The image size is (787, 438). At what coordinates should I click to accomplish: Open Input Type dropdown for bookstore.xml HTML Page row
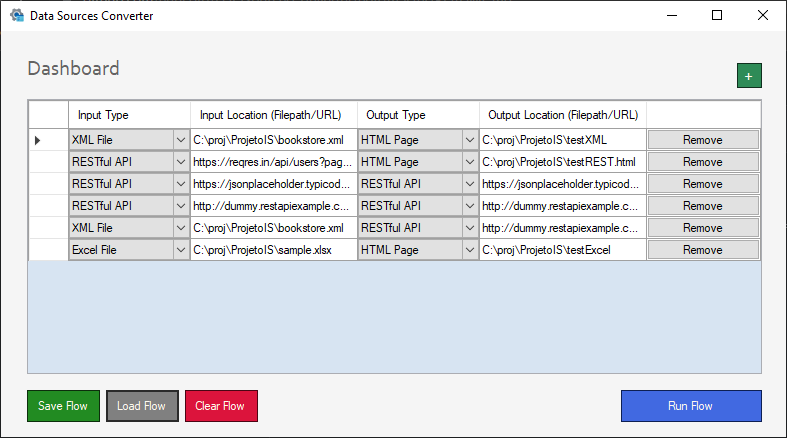click(x=181, y=140)
